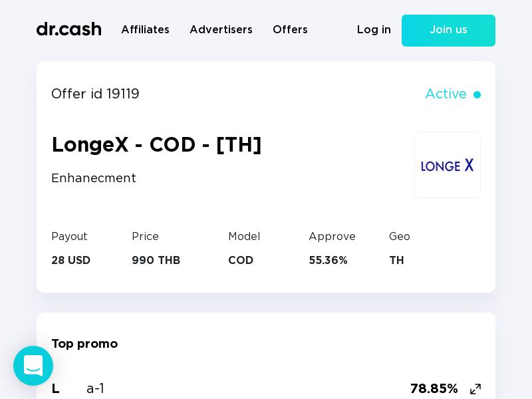Click the dr.cash logo
The width and height of the screenshot is (532, 399).
click(69, 29)
